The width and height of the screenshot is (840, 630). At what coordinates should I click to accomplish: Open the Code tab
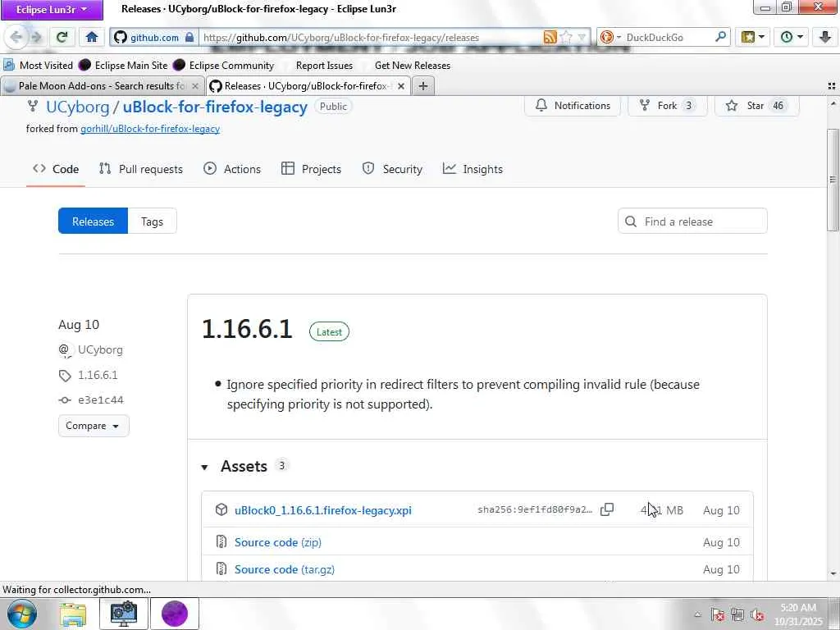click(56, 169)
